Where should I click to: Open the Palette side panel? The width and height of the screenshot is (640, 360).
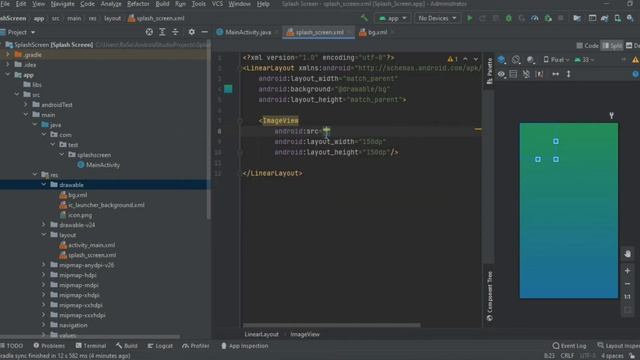pyautogui.click(x=489, y=71)
